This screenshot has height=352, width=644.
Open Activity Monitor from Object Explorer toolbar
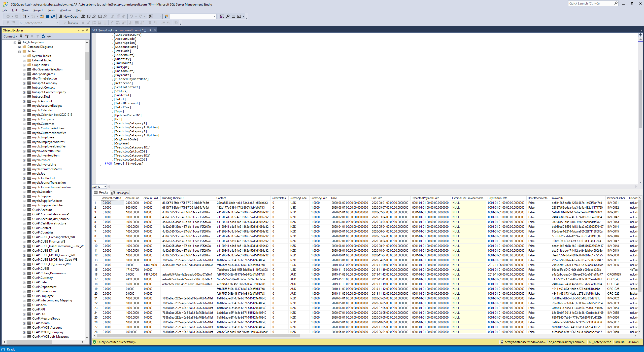[49, 36]
